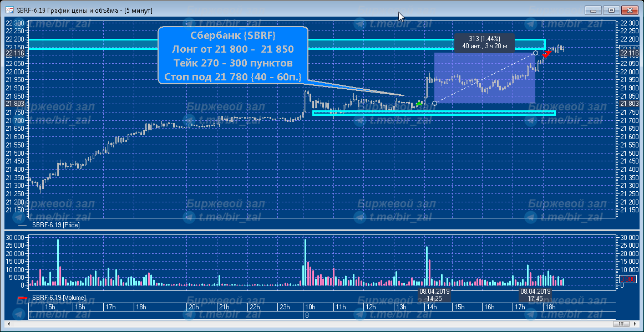Select the ruler start point circle handle
644x332 pixels.
point(434,103)
